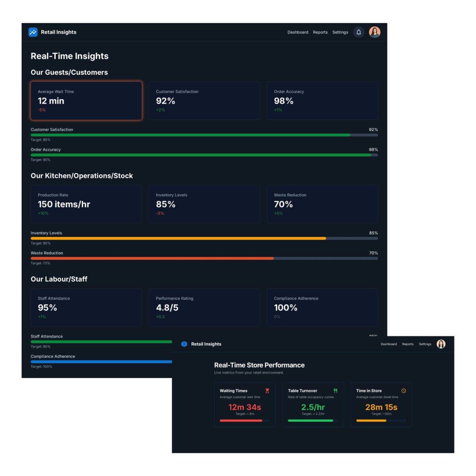476x476 pixels.
Task: Select the Compliance Adherence 100% card
Action: (322, 307)
